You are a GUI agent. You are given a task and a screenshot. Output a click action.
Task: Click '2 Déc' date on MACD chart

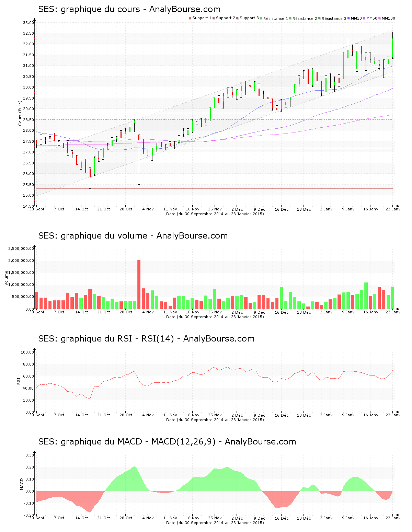[x=237, y=518]
